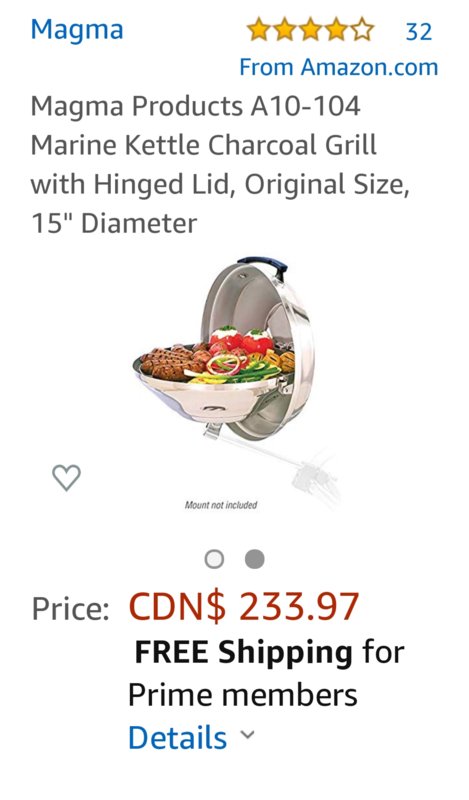Follow the From Amazon.com link
Image resolution: width=469 pixels, height=800 pixels.
coord(339,67)
